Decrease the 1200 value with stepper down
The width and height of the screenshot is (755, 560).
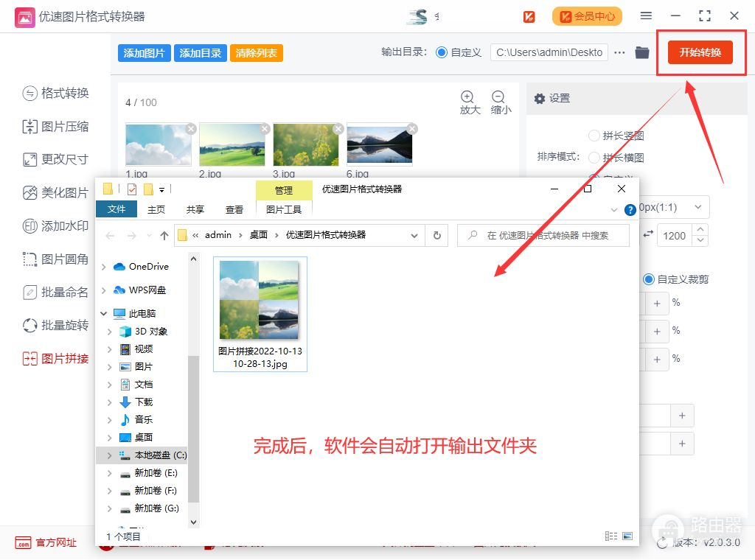point(700,240)
